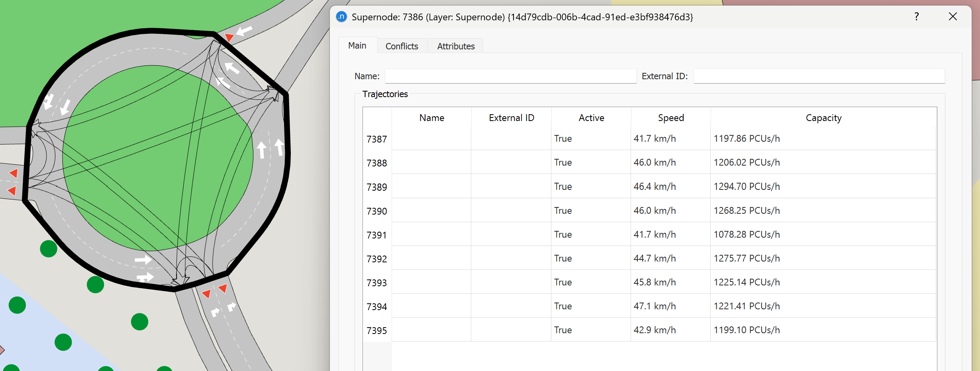This screenshot has width=980, height=371.
Task: Select the row header of trajectory 7387
Action: coord(376,139)
